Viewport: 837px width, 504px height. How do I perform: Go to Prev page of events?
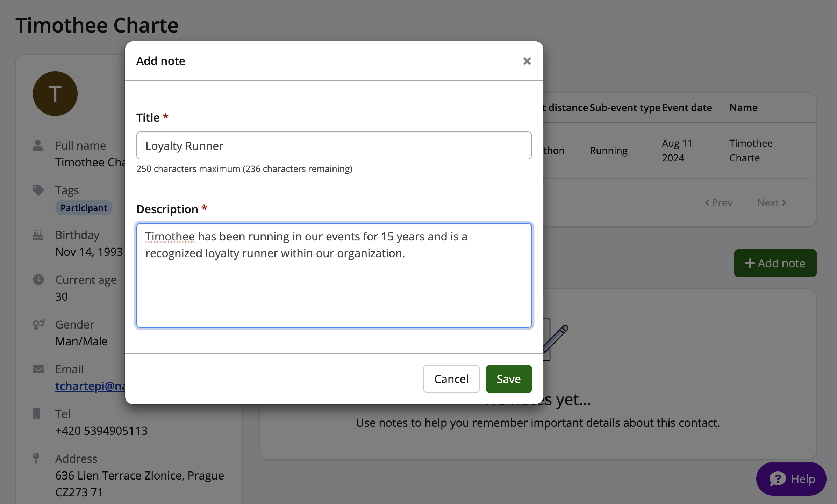click(x=718, y=203)
